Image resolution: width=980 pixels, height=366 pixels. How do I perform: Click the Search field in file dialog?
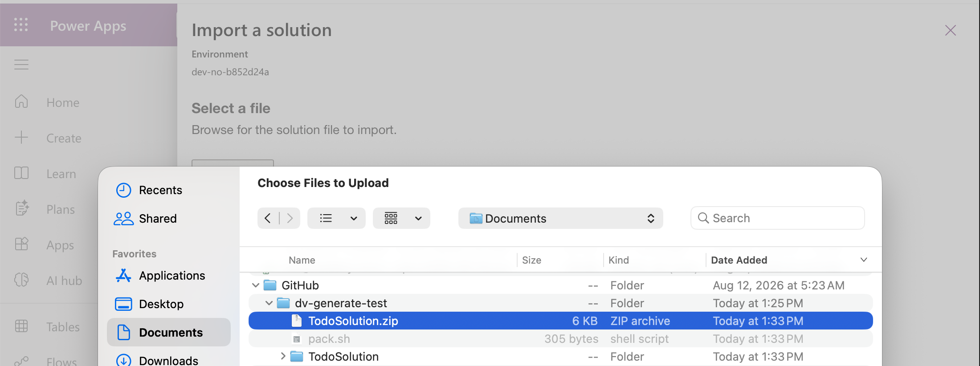tap(778, 218)
